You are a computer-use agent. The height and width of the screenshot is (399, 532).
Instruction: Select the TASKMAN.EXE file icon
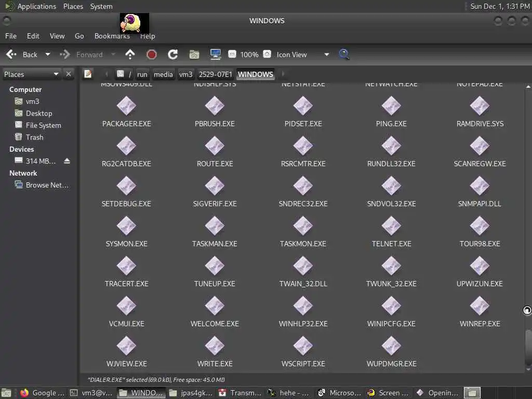tap(215, 226)
